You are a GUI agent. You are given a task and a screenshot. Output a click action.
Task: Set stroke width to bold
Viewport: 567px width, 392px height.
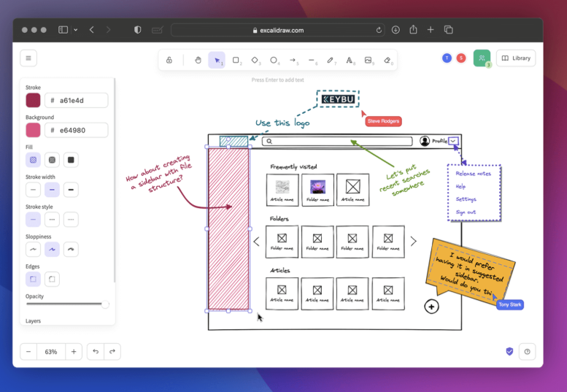click(x=52, y=190)
